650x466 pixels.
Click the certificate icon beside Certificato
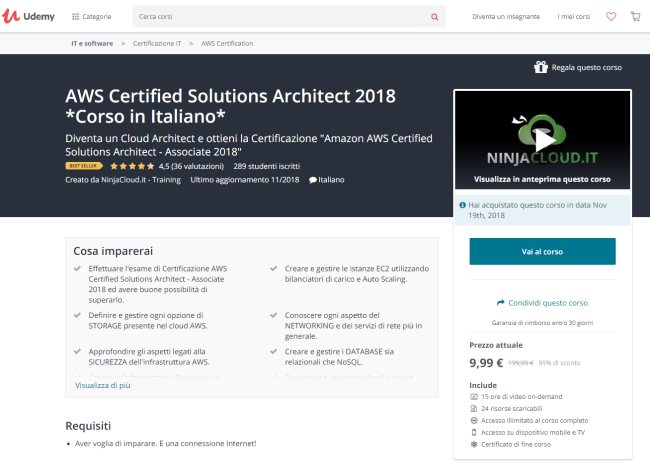(x=474, y=444)
